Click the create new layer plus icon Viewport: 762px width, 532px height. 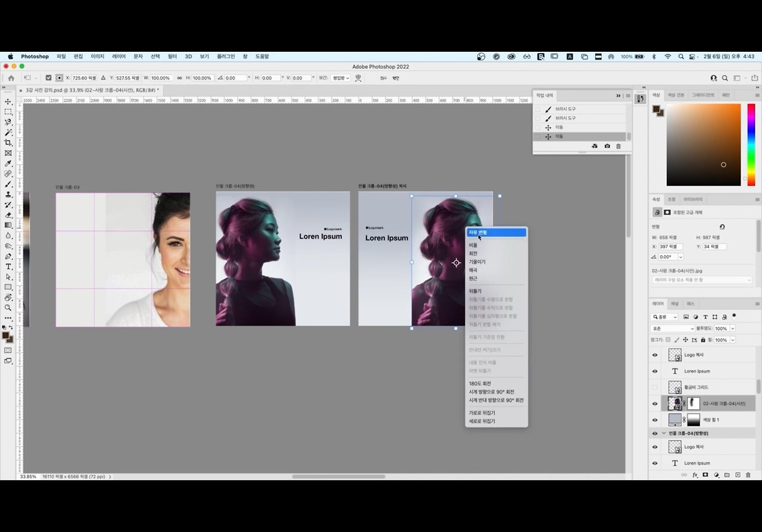(738, 475)
